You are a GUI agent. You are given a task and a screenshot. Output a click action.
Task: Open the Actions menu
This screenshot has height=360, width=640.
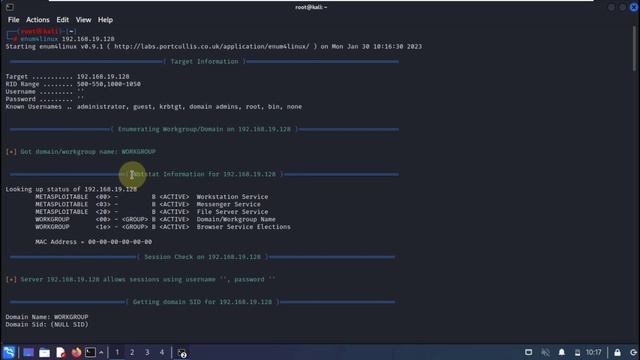click(x=38, y=20)
